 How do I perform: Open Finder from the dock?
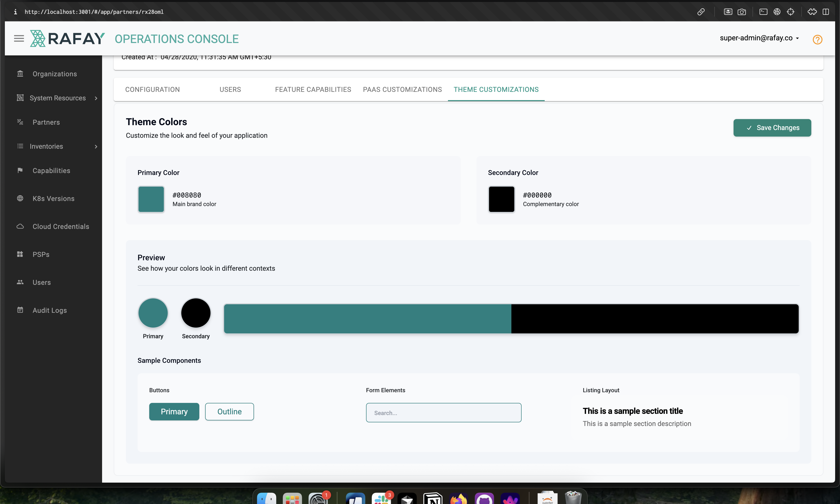tap(266, 498)
